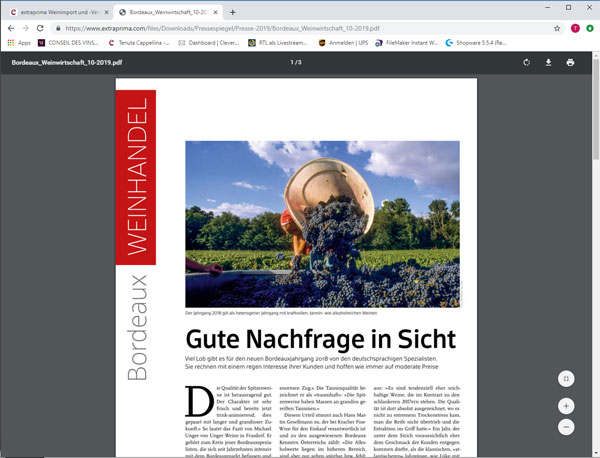This screenshot has height=458, width=600.
Task: Reload the current PDF page
Action: pyautogui.click(x=40, y=28)
